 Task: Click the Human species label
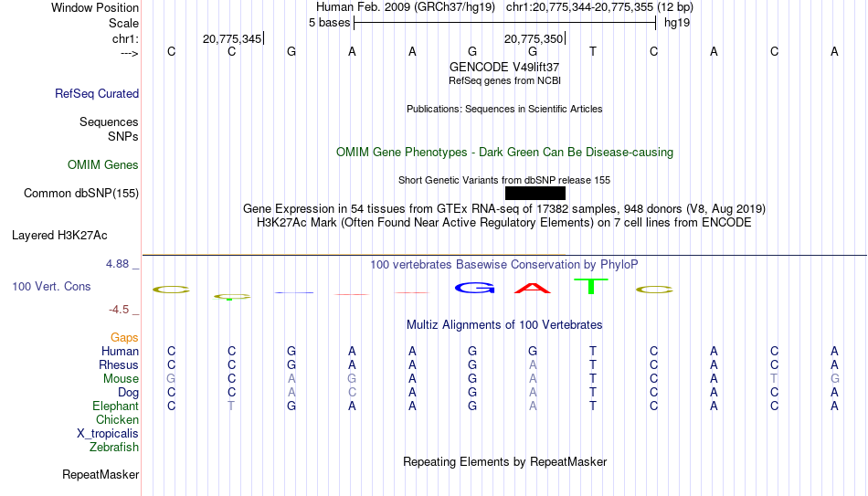(120, 352)
